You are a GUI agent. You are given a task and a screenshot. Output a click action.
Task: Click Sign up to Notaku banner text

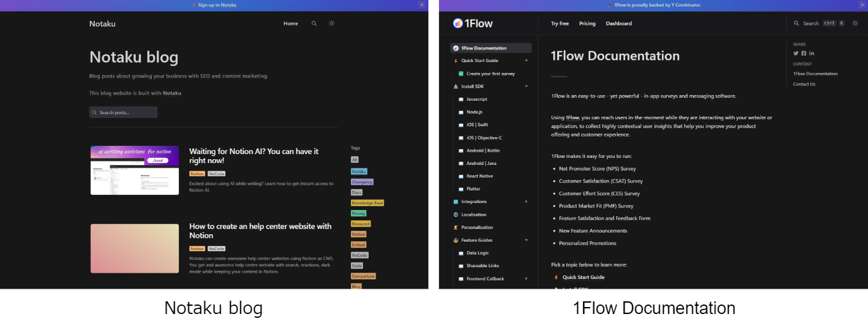pos(218,4)
